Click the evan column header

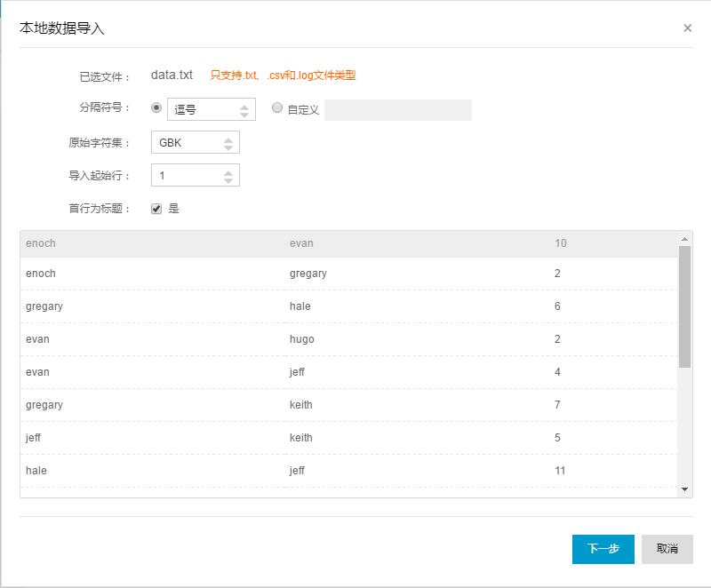point(301,243)
